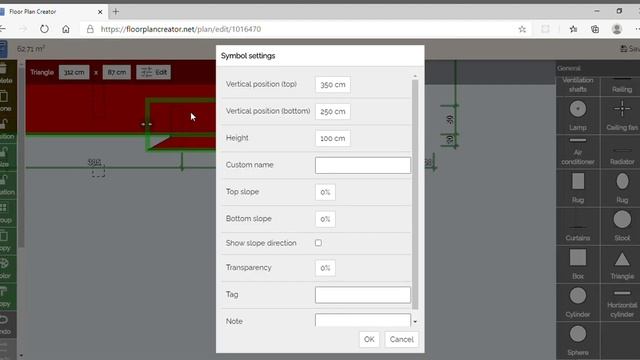Open the Group tool in left sidebar

pos(6,213)
